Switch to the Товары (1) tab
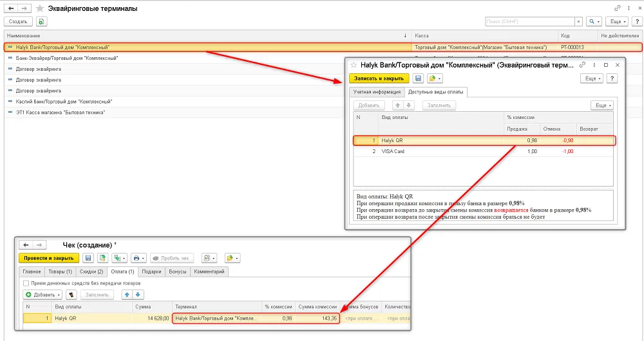 point(60,272)
